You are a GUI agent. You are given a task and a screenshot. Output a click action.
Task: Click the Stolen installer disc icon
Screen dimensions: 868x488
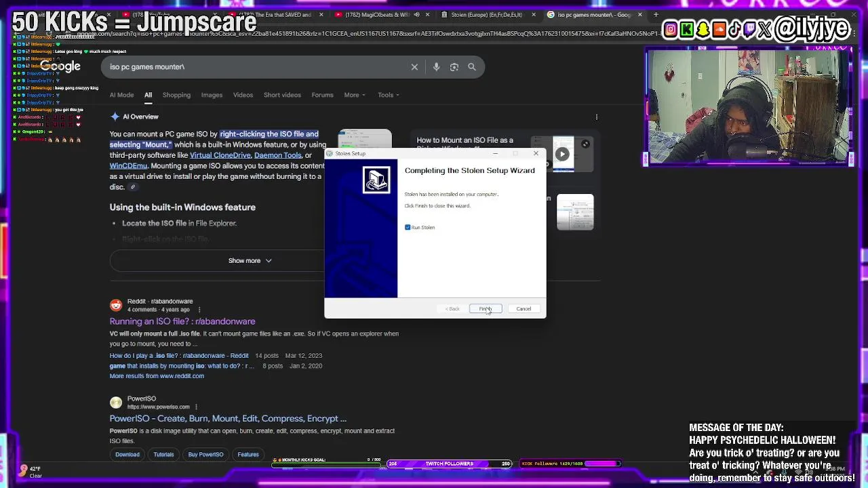coord(376,180)
